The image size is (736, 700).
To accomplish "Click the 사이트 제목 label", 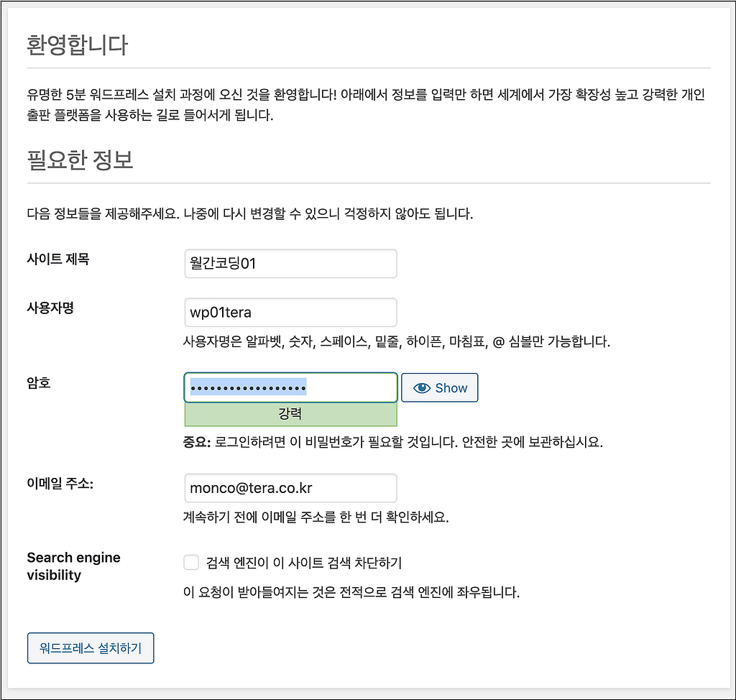I will pyautogui.click(x=58, y=259).
